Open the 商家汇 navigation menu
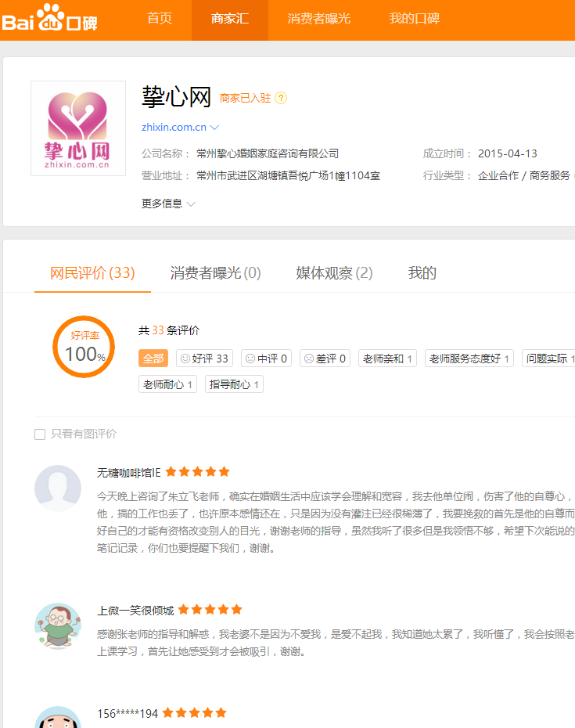The width and height of the screenshot is (575, 728). point(230,20)
